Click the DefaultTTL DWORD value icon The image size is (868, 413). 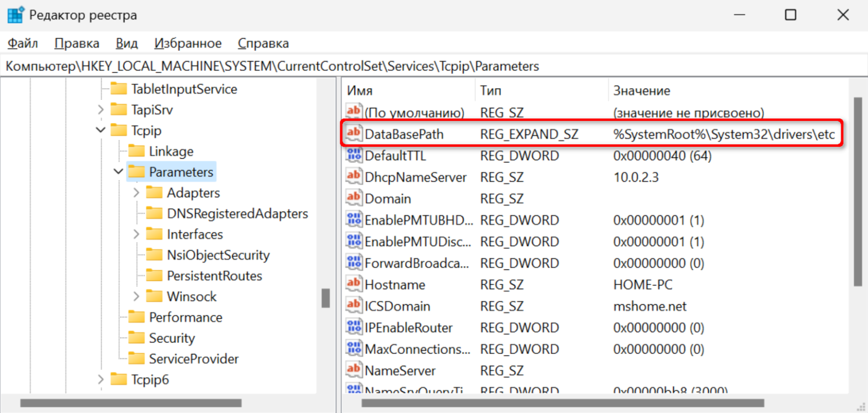pyautogui.click(x=354, y=155)
